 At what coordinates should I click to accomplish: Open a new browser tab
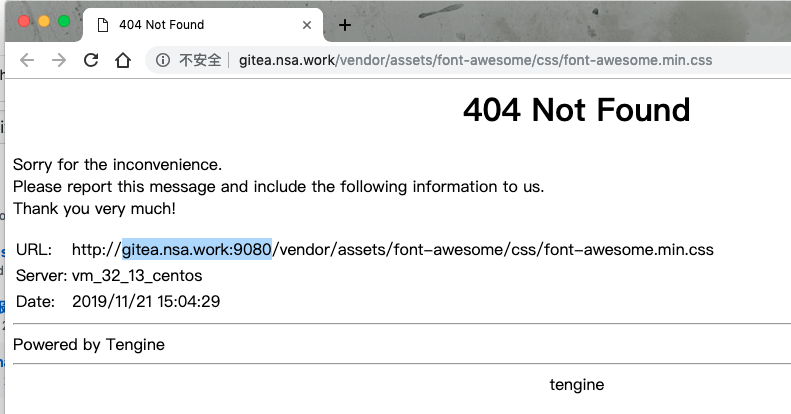[345, 25]
